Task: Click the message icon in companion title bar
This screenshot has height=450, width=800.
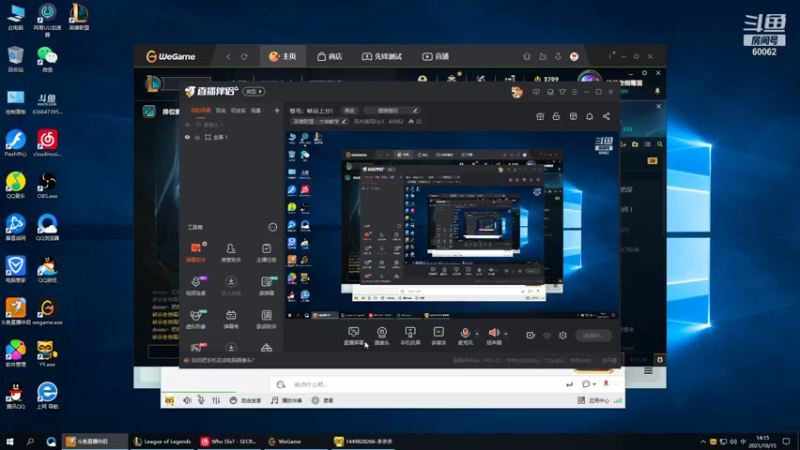Action: [536, 92]
